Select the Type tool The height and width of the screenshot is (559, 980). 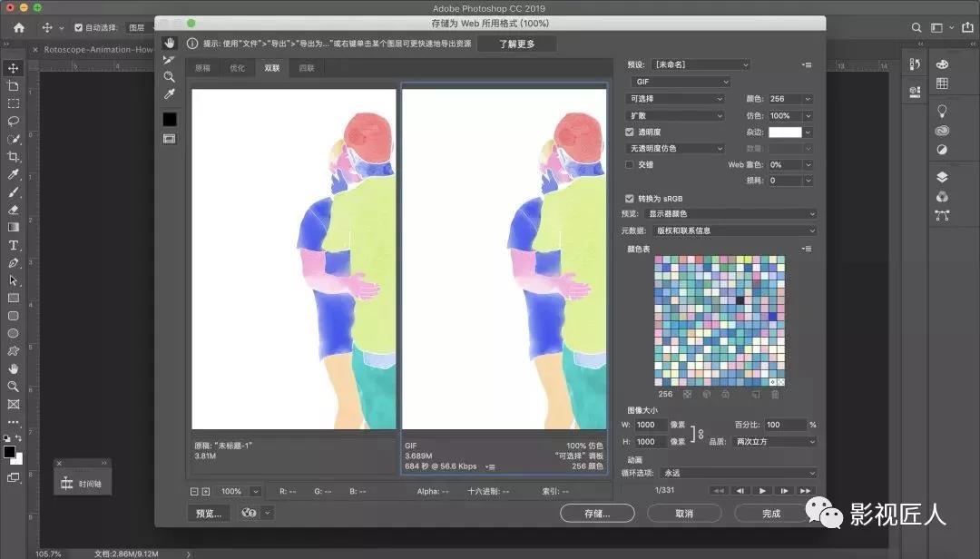pyautogui.click(x=13, y=245)
